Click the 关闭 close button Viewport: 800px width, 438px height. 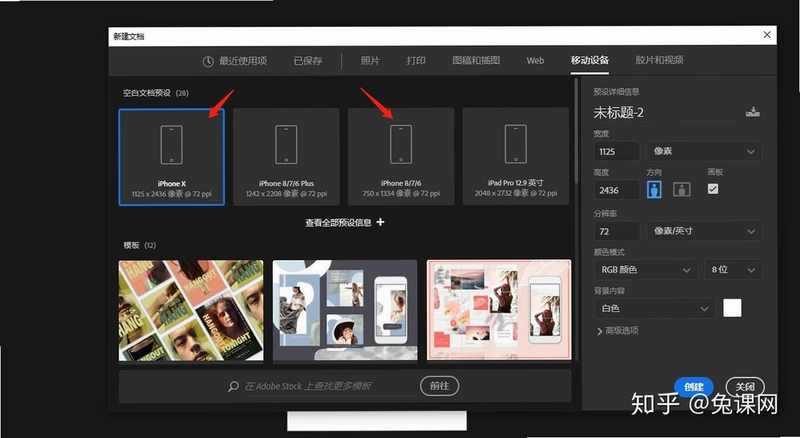[x=745, y=387]
